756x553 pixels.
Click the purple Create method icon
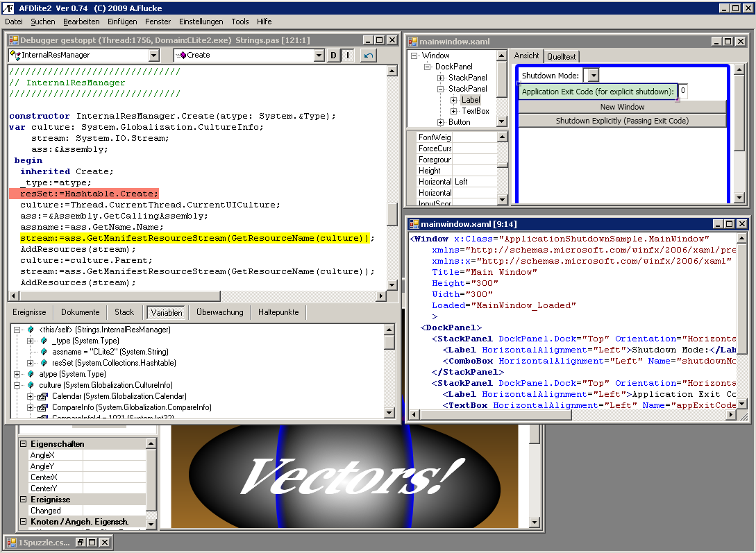coord(182,55)
